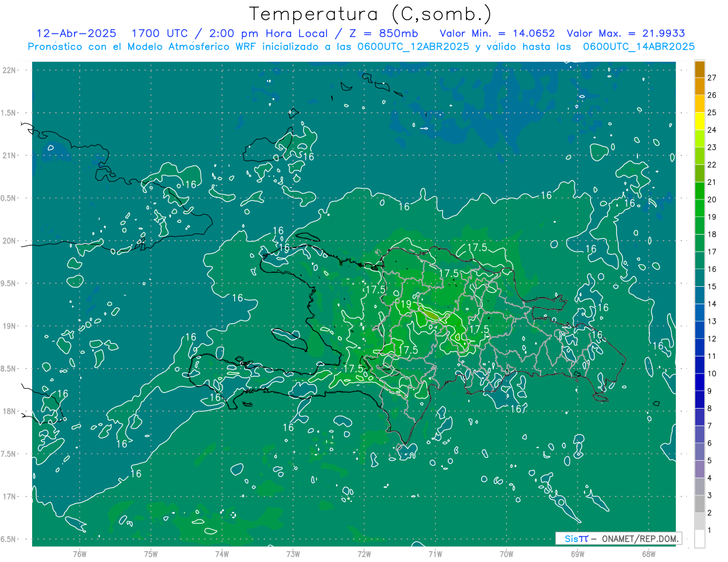Click the "21N" latitude axis label
The width and height of the screenshot is (728, 562).
pos(10,155)
